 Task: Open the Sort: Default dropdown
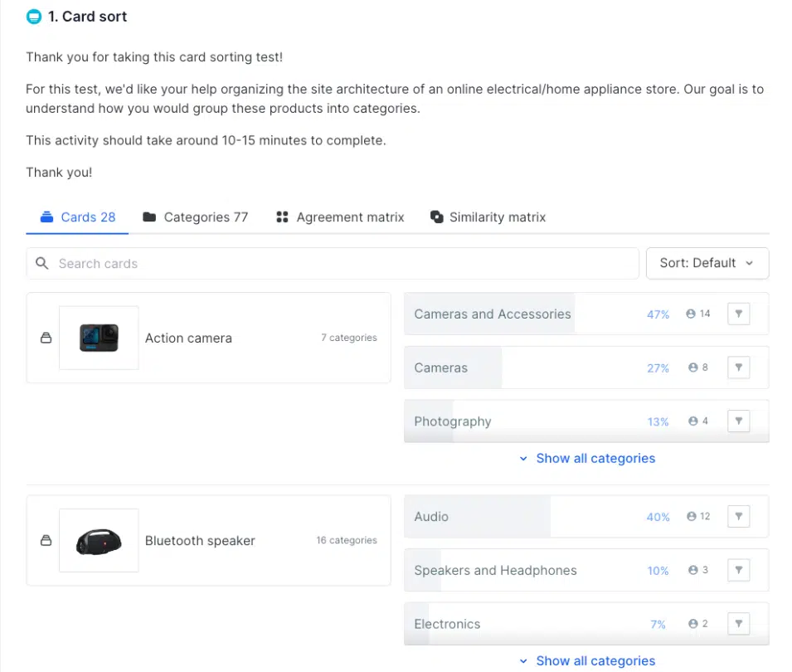pos(707,263)
